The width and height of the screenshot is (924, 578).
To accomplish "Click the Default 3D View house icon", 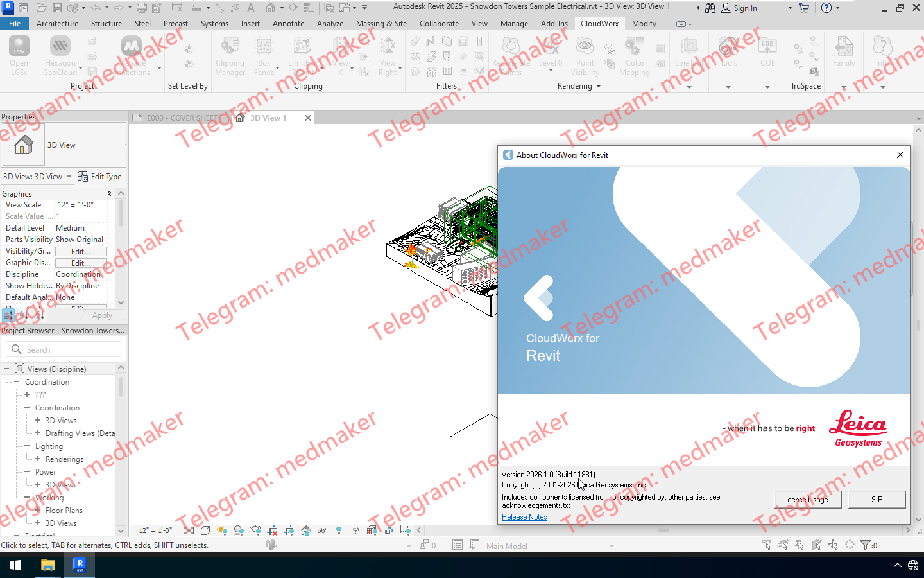I will [x=271, y=8].
